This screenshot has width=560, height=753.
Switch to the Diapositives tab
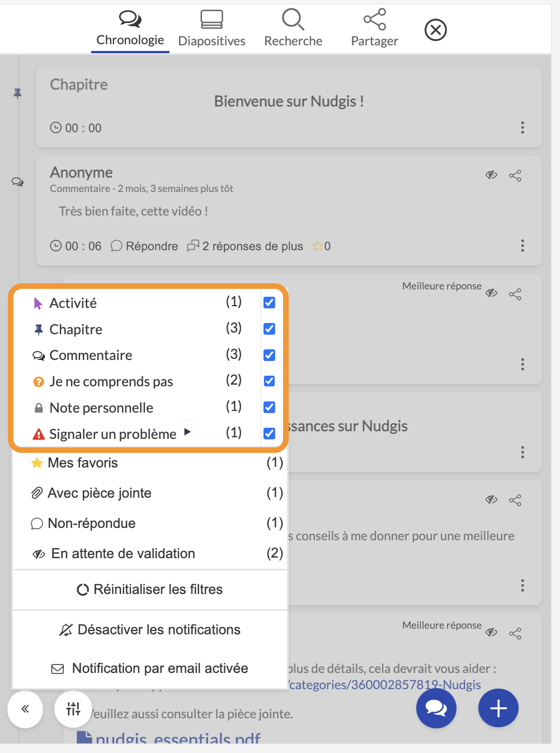point(211,28)
